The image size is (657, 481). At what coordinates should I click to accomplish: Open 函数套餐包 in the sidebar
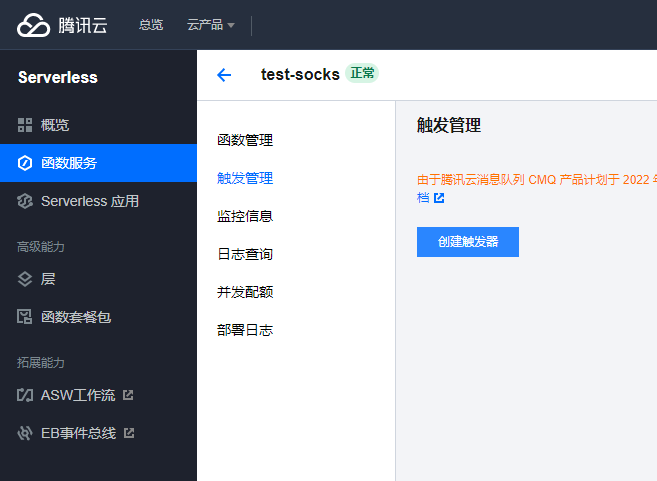tap(98, 317)
